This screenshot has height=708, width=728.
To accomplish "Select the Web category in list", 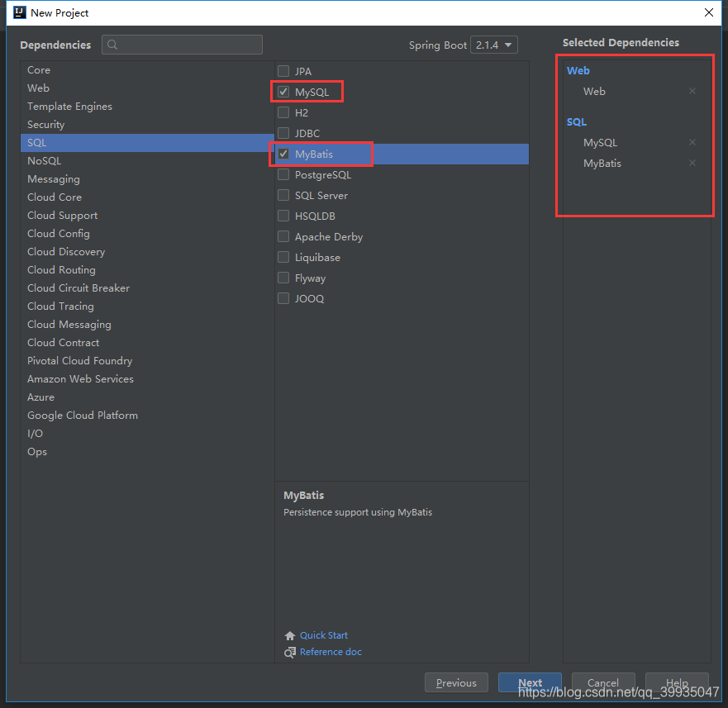I will point(148,88).
